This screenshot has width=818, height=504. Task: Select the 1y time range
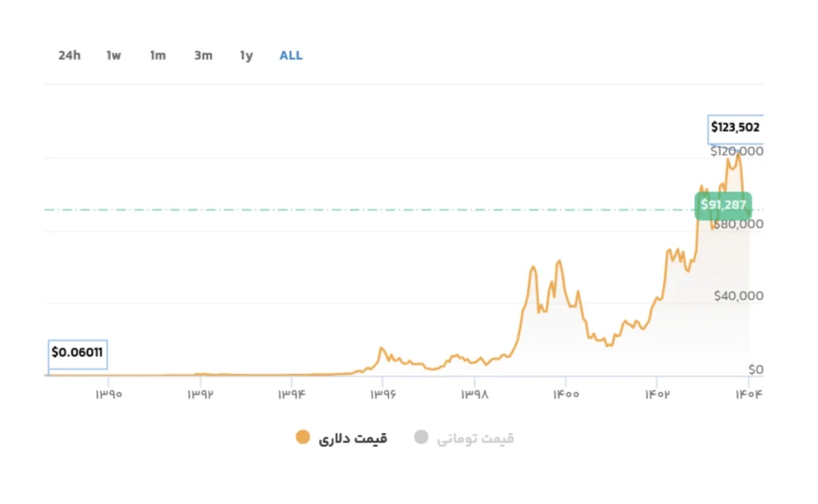pyautogui.click(x=246, y=56)
